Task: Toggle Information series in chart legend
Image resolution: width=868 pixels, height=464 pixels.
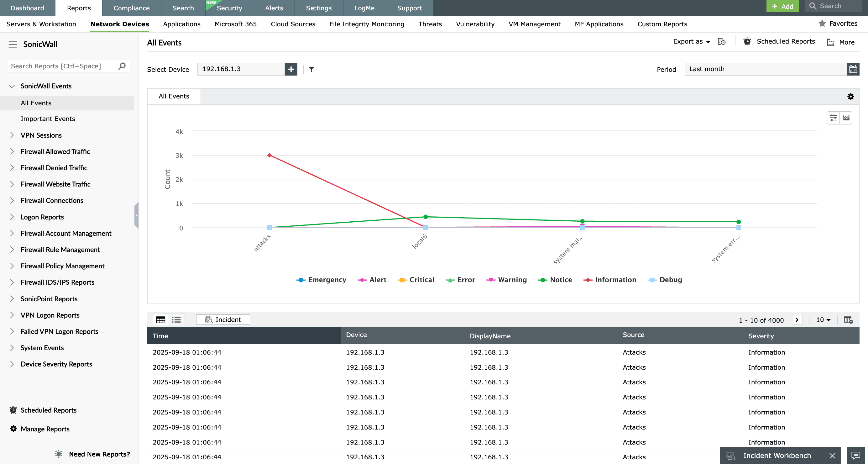Action: (610, 280)
